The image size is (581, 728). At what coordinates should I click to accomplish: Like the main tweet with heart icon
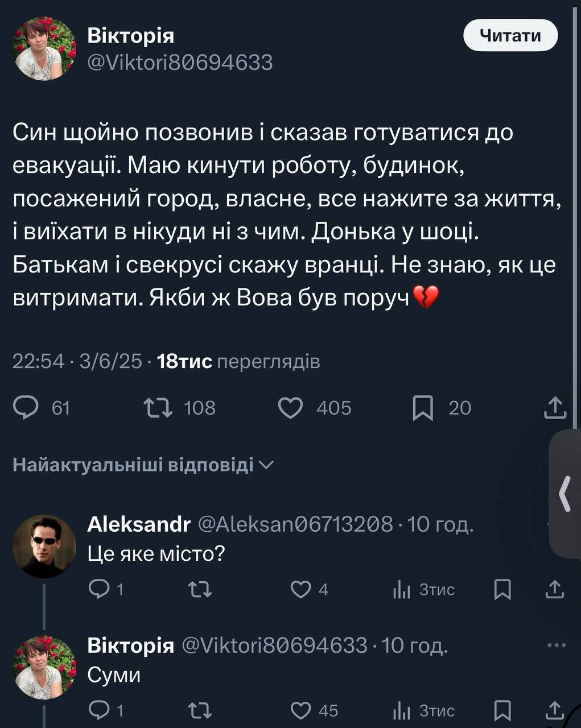(x=290, y=408)
